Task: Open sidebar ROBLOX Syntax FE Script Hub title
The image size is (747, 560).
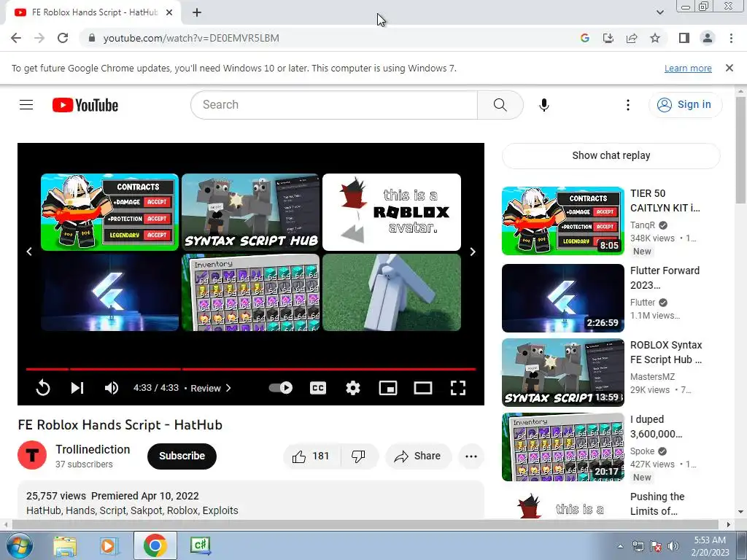Action: point(666,352)
